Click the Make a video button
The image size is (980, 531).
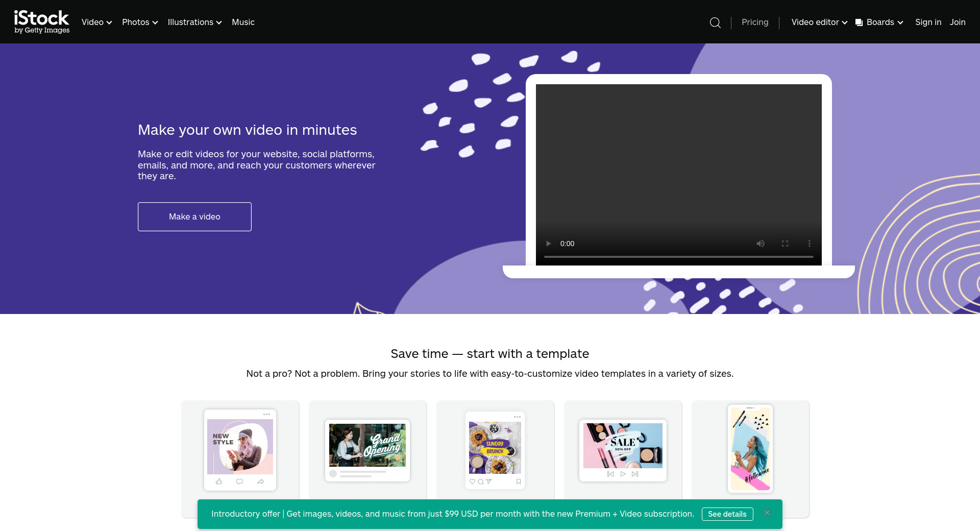194,216
